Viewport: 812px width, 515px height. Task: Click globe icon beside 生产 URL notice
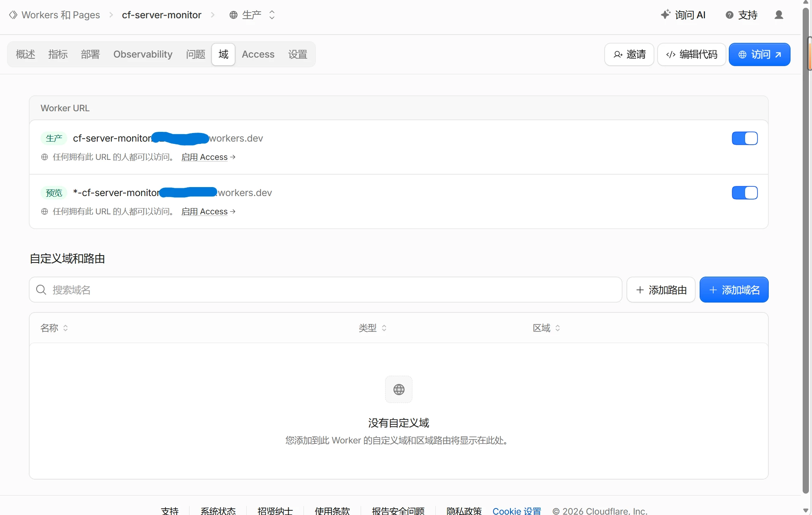click(44, 157)
